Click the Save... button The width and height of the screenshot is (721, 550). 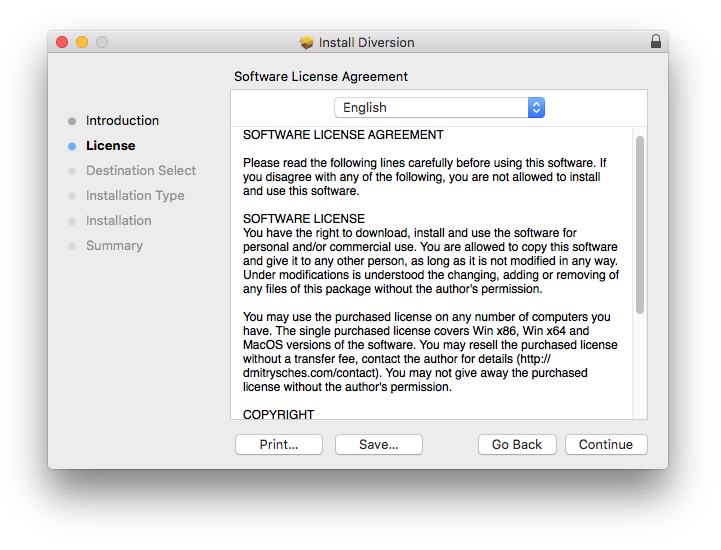point(379,445)
